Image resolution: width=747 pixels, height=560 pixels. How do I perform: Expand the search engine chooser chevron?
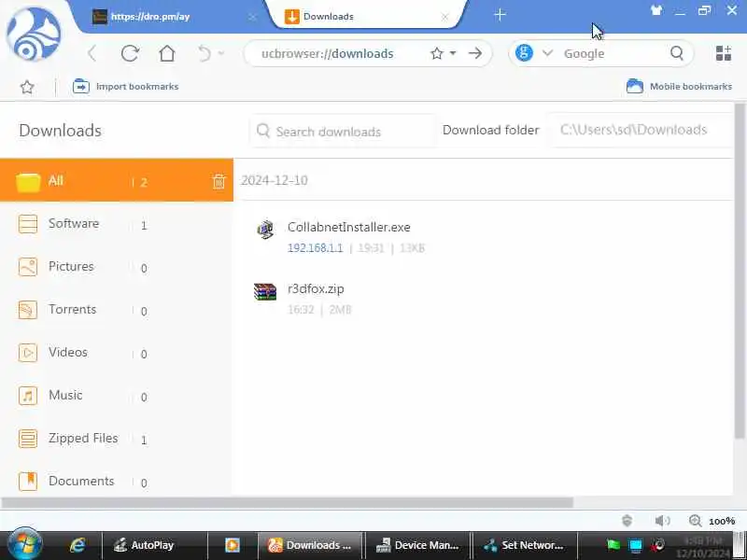click(x=547, y=53)
